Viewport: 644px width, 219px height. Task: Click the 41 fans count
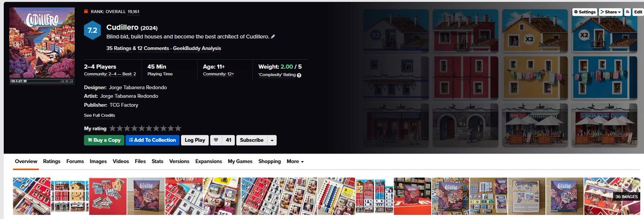pos(228,140)
